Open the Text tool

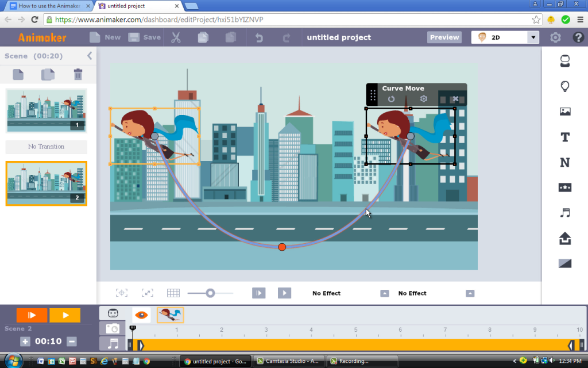tap(565, 137)
